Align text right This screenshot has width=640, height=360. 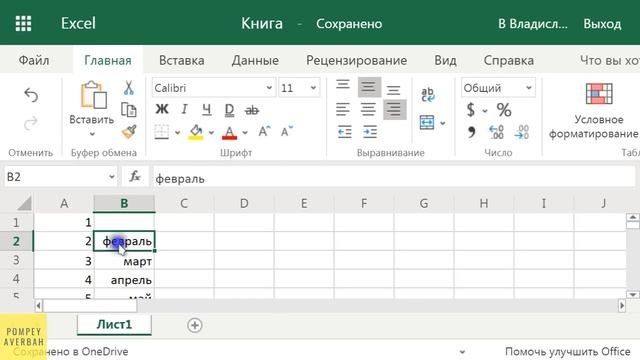tap(395, 109)
